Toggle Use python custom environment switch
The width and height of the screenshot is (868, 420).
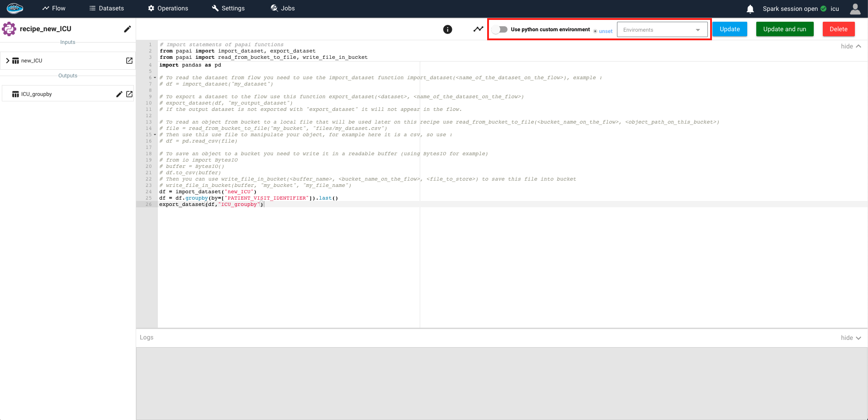tap(500, 29)
